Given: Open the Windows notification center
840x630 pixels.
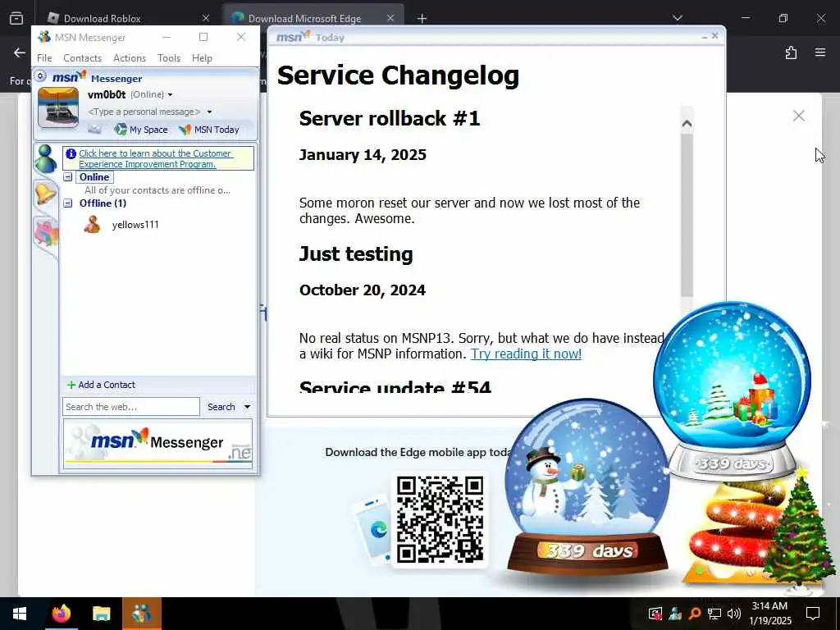Looking at the screenshot, I should (x=813, y=614).
